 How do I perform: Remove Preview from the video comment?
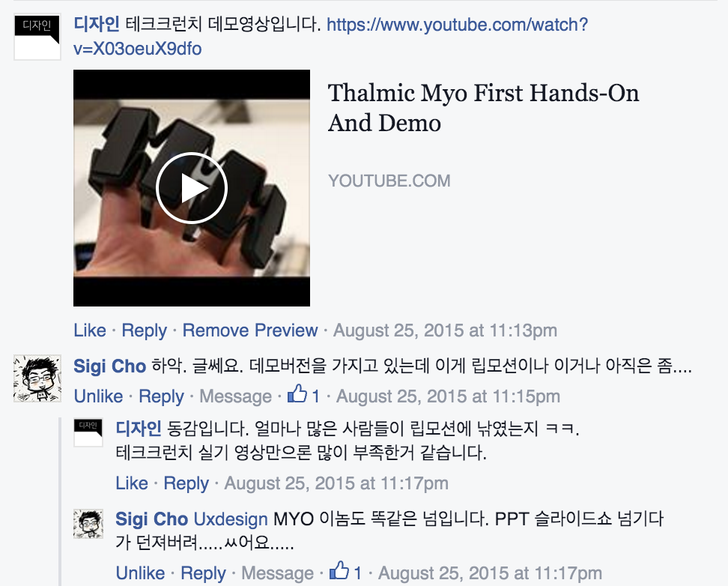pyautogui.click(x=250, y=330)
